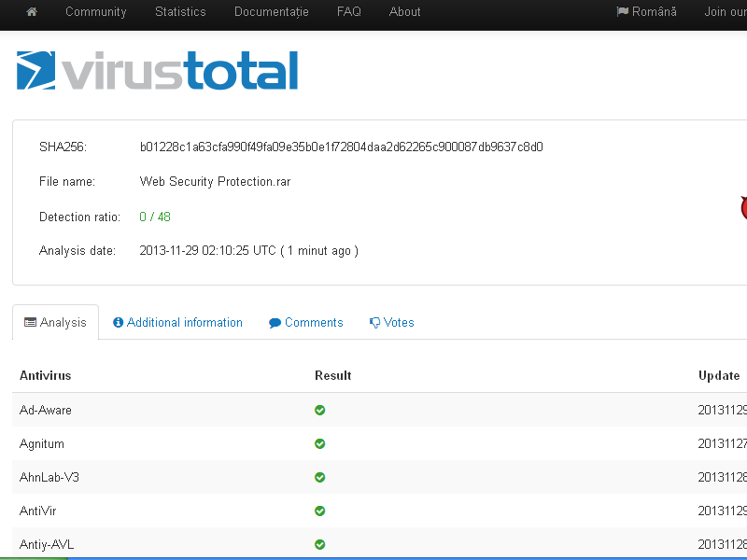The width and height of the screenshot is (747, 560).
Task: Click the Detection ratio label
Action: [79, 217]
